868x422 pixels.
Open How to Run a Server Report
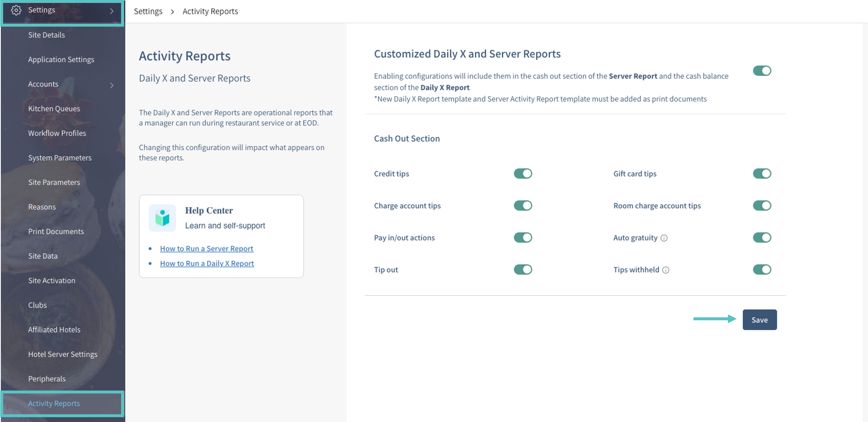(206, 249)
